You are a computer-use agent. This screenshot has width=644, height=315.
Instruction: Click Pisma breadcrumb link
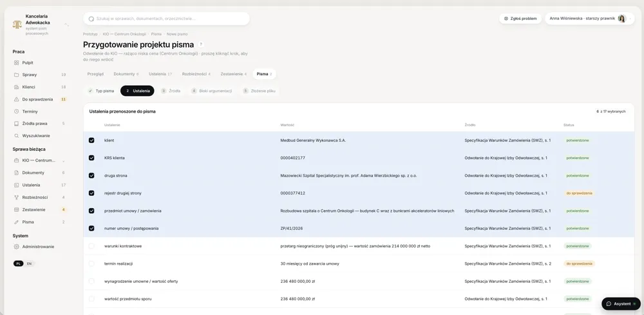tap(156, 34)
